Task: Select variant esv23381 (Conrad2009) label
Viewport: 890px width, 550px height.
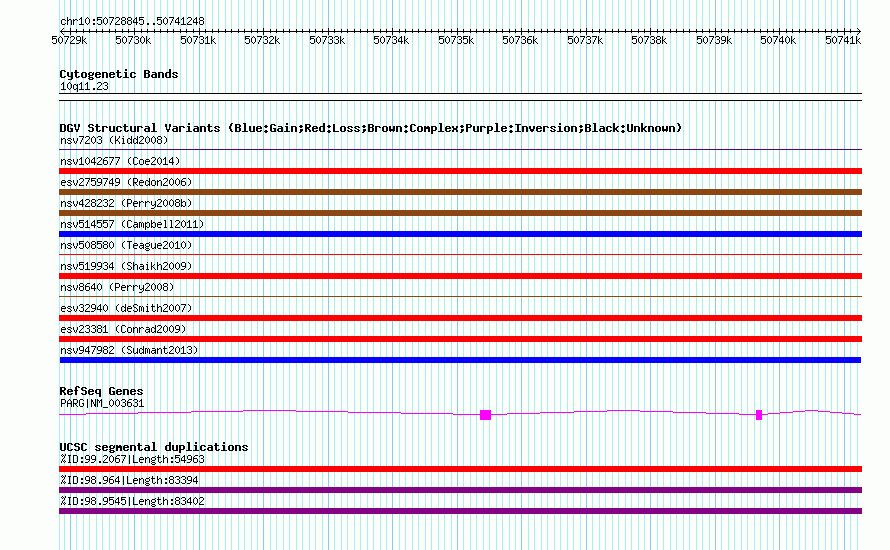Action: pyautogui.click(x=123, y=329)
